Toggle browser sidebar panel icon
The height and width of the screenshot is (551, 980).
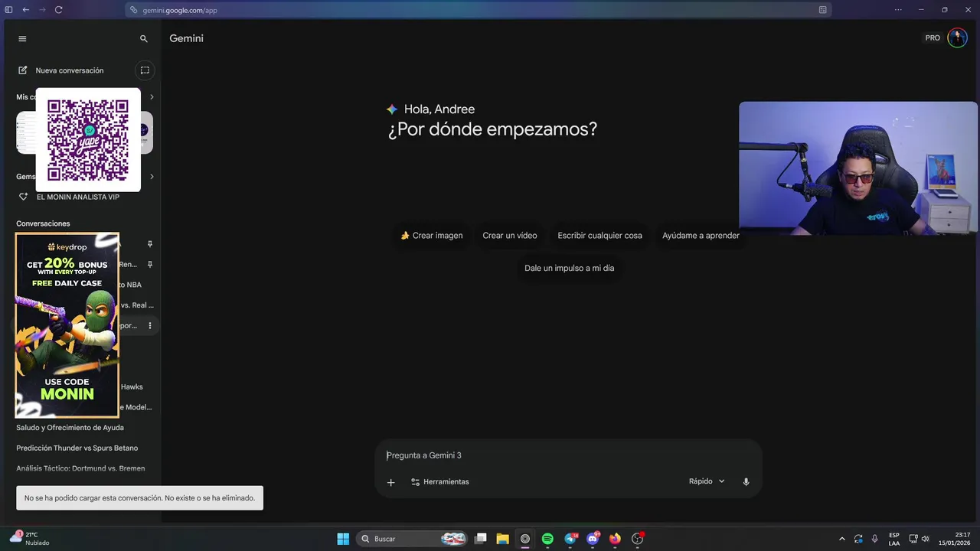click(9, 10)
